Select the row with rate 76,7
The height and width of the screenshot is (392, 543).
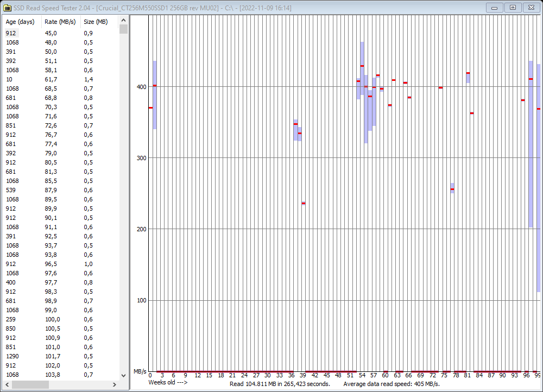[61, 135]
